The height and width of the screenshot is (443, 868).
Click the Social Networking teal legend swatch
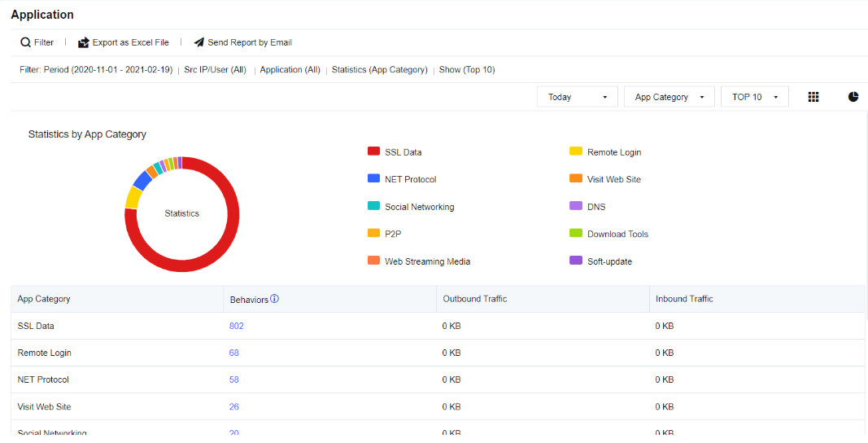(373, 207)
